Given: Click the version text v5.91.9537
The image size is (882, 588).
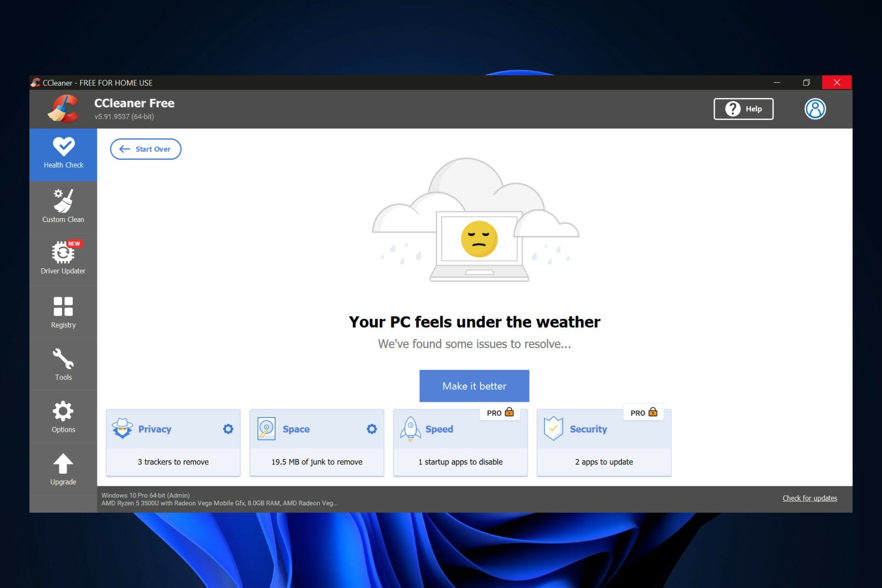Looking at the screenshot, I should pyautogui.click(x=124, y=117).
